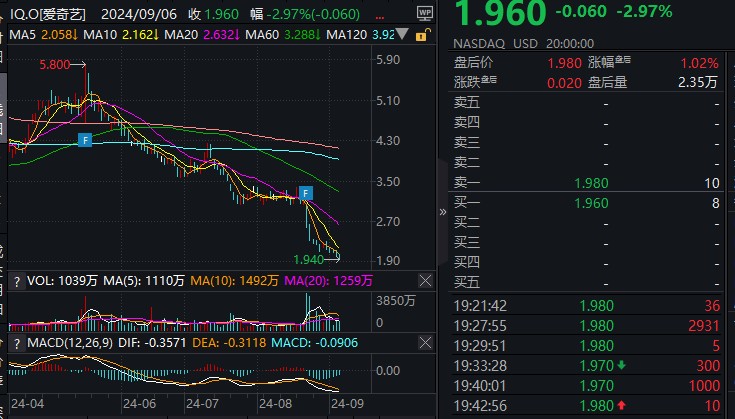Click the 买五 order book row label

(467, 282)
